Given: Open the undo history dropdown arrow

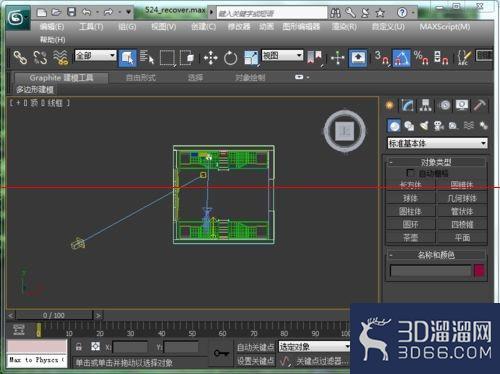Looking at the screenshot, I should [97, 13].
